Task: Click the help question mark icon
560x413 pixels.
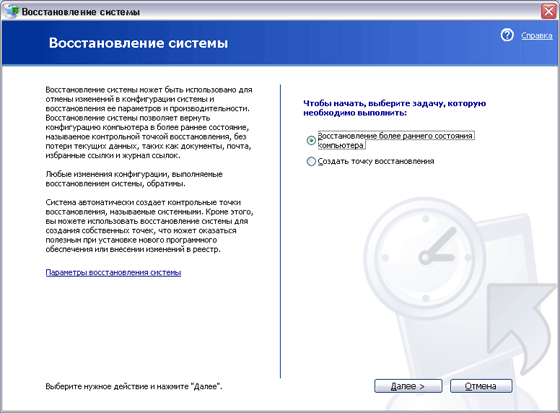Action: [x=507, y=35]
